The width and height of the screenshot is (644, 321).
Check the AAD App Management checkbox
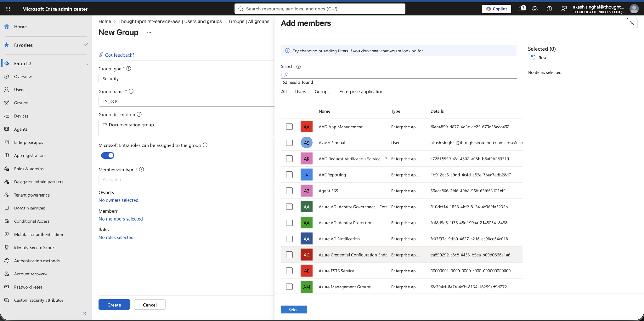(x=289, y=127)
